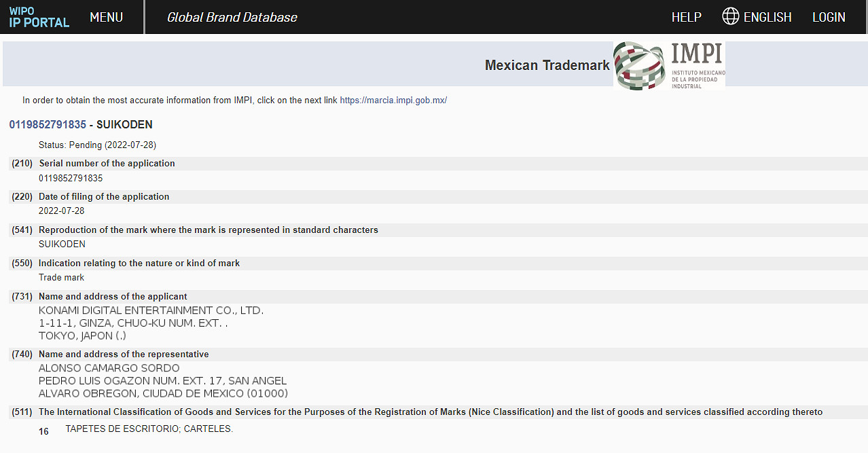Open the marcia.impi.gob.mx link

tap(393, 101)
